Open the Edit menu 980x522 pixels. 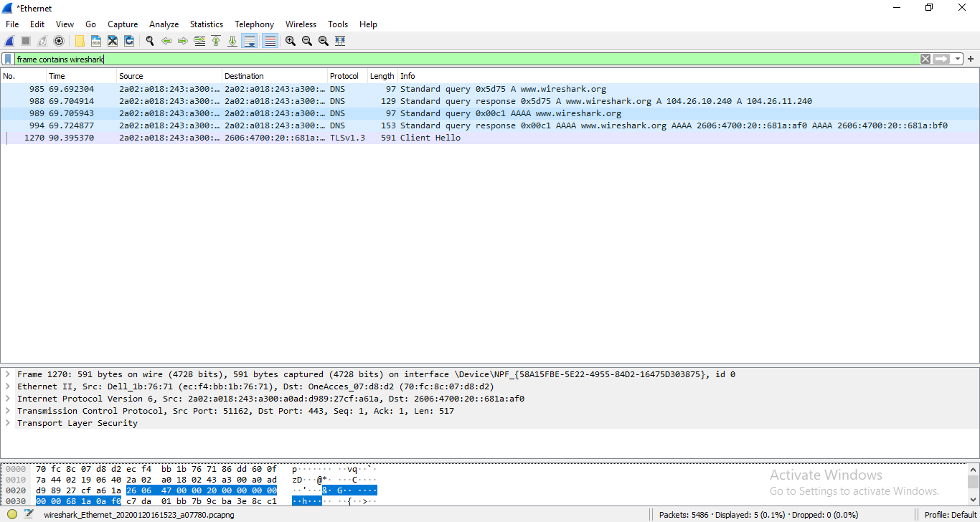[37, 24]
